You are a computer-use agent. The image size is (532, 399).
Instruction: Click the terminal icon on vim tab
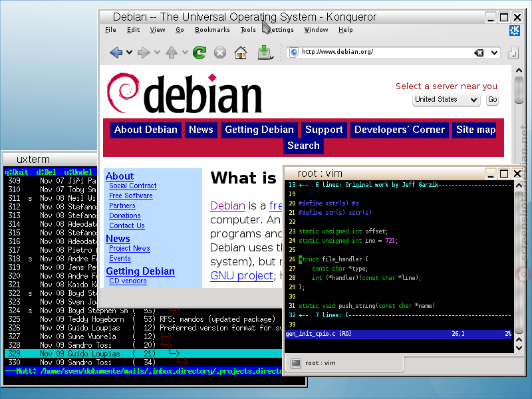tap(296, 363)
